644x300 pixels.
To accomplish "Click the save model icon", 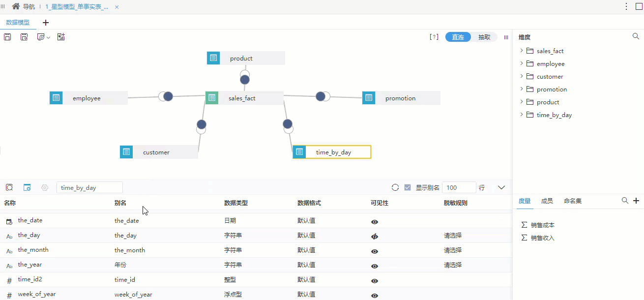I will (x=7, y=37).
